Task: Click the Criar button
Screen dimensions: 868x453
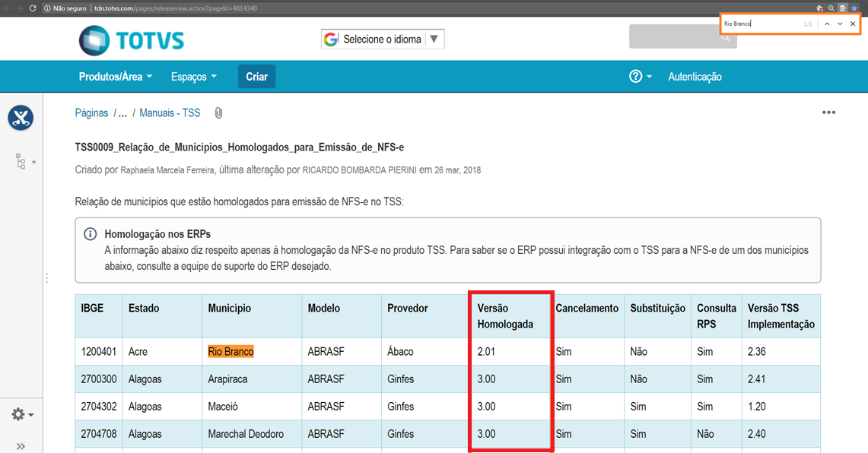Action: pyautogui.click(x=257, y=77)
